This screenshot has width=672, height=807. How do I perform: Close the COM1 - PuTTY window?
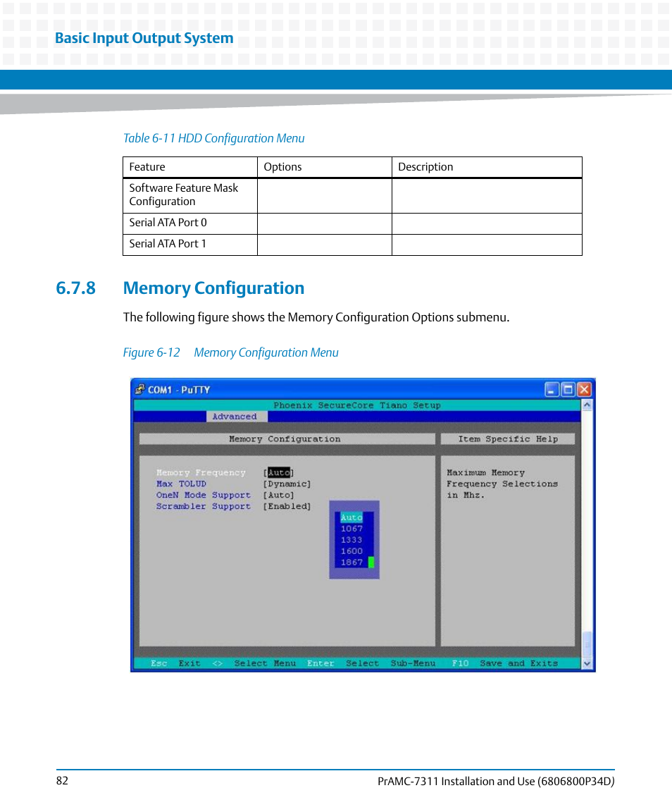click(585, 390)
